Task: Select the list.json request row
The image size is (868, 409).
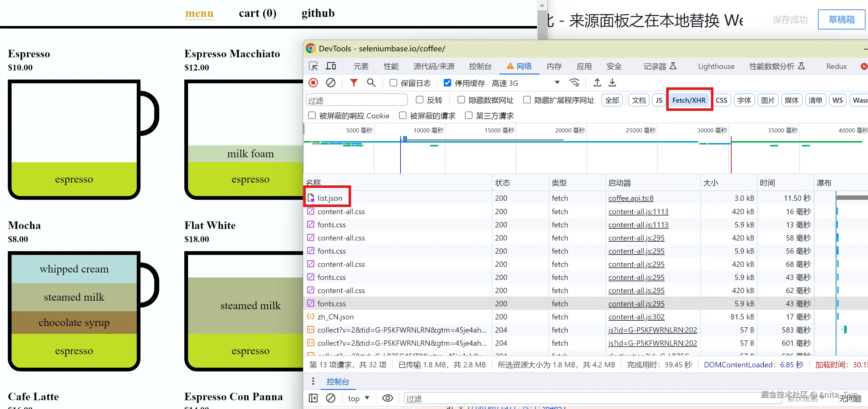Action: click(x=586, y=198)
